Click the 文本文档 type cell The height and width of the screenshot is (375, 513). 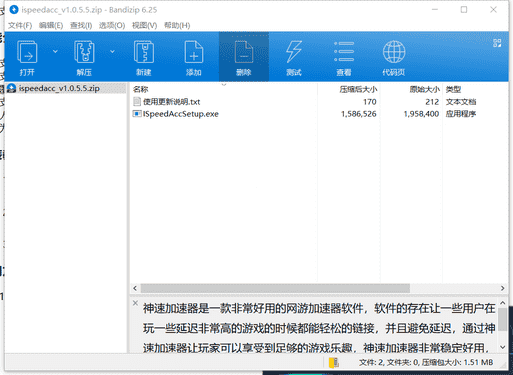[461, 102]
